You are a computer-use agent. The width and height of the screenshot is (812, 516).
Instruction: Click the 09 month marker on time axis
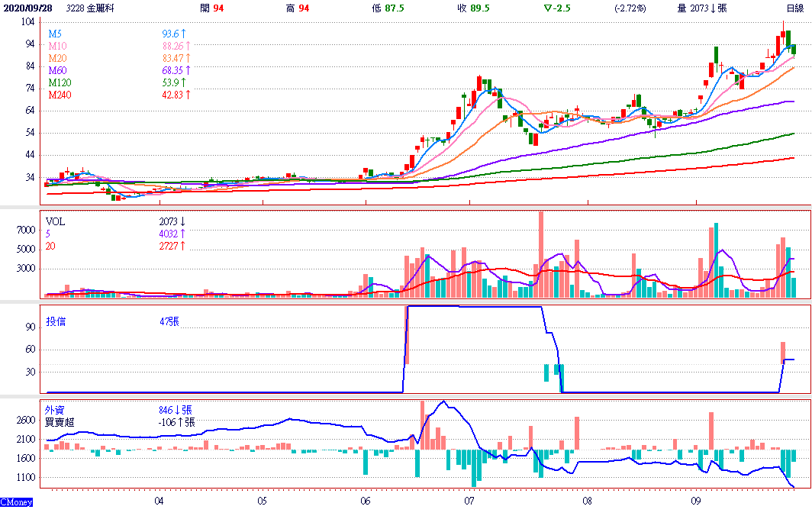tap(695, 501)
